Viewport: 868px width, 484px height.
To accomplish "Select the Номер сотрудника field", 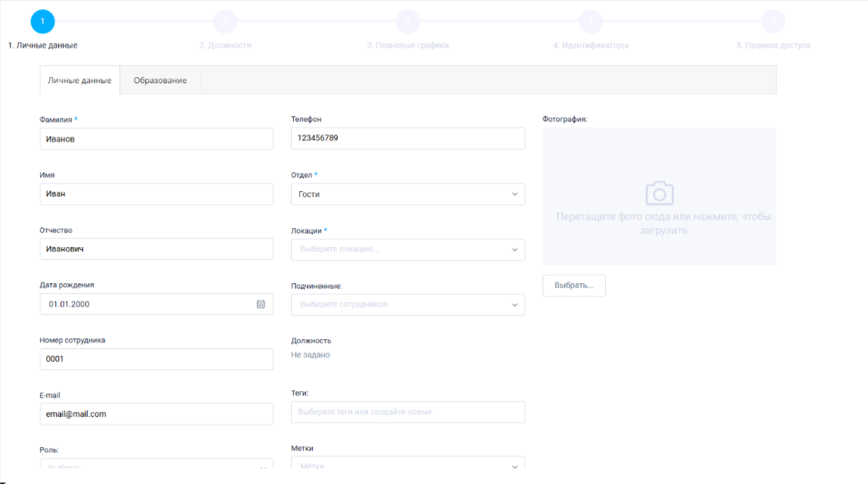I will [x=156, y=359].
